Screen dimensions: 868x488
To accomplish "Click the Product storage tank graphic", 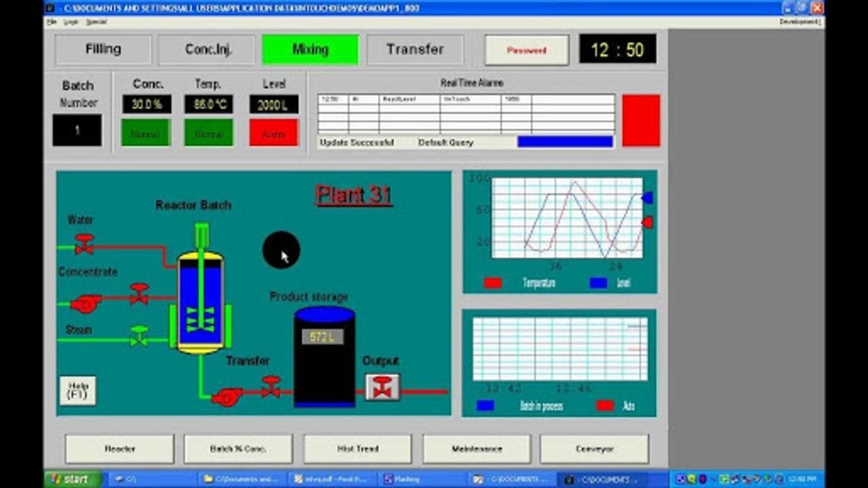I will tap(324, 357).
